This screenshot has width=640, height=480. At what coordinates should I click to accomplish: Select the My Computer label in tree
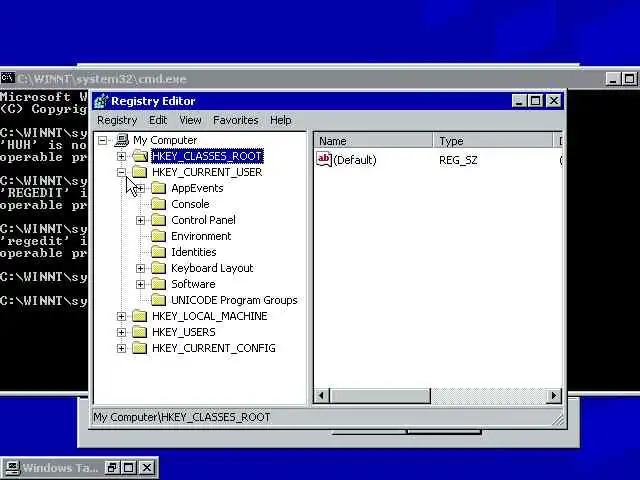coord(165,140)
